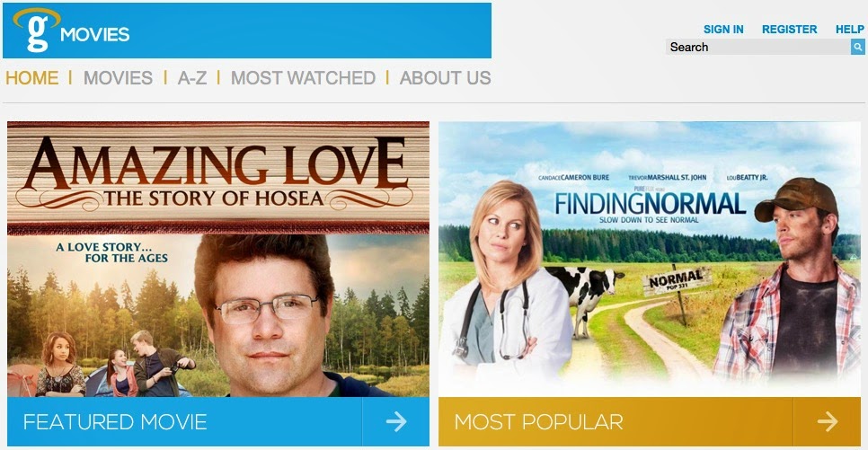Image resolution: width=868 pixels, height=450 pixels.
Task: Click the g Movies logo
Action: (x=71, y=31)
